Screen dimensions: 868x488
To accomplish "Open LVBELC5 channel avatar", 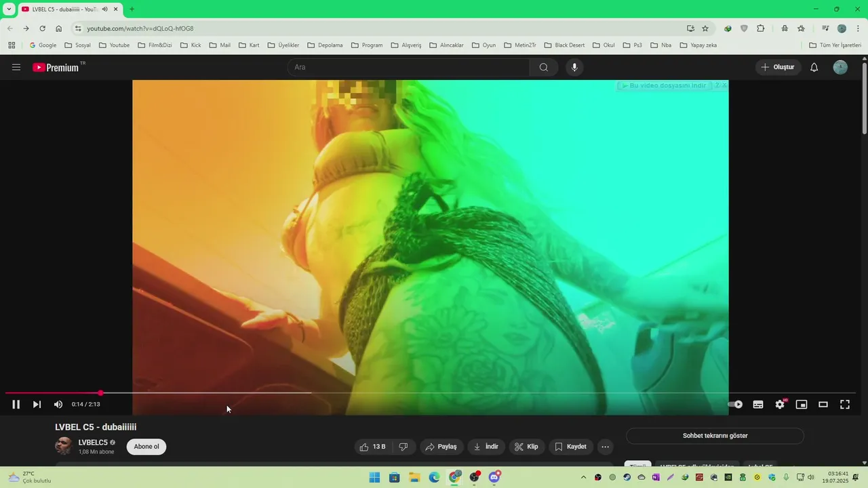I will click(x=64, y=446).
